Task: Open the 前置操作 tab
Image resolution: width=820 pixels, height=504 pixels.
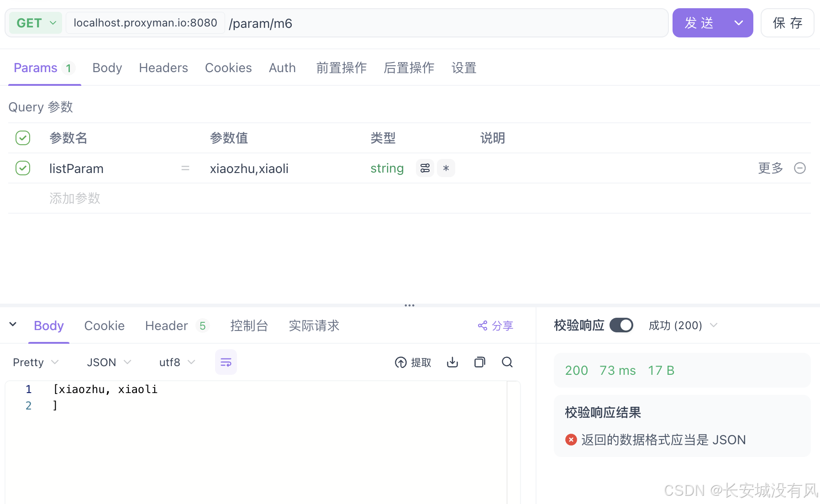Action: (342, 68)
